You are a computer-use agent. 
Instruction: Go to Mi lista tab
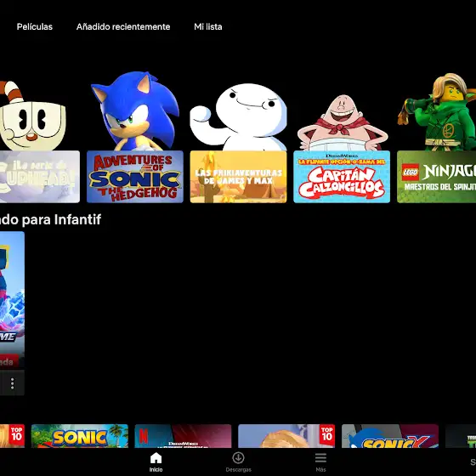click(x=208, y=26)
